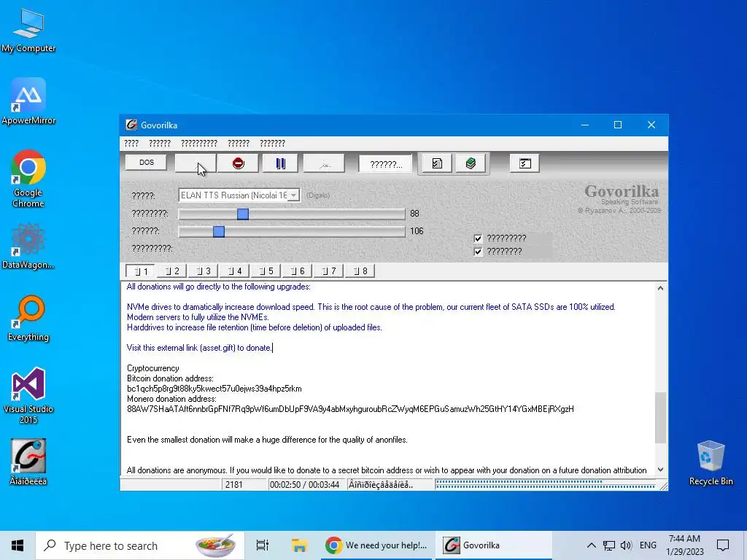Click the window-with-checkmark options icon
747x560 pixels.
pyautogui.click(x=525, y=163)
